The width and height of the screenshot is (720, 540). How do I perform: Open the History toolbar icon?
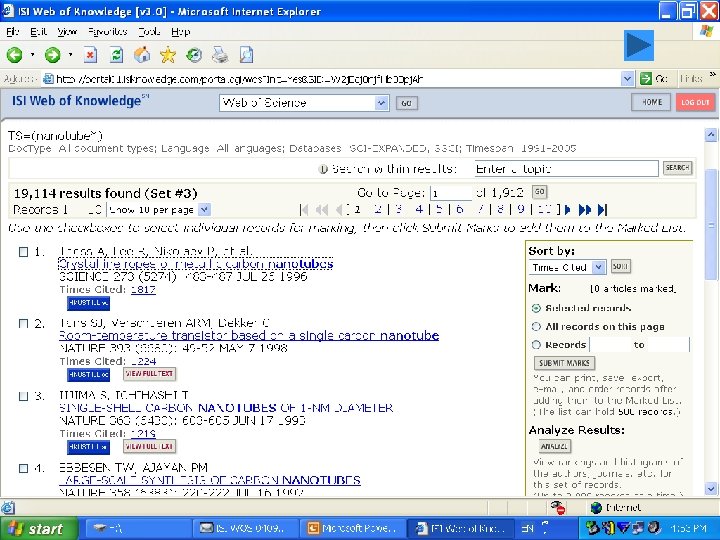pyautogui.click(x=194, y=55)
